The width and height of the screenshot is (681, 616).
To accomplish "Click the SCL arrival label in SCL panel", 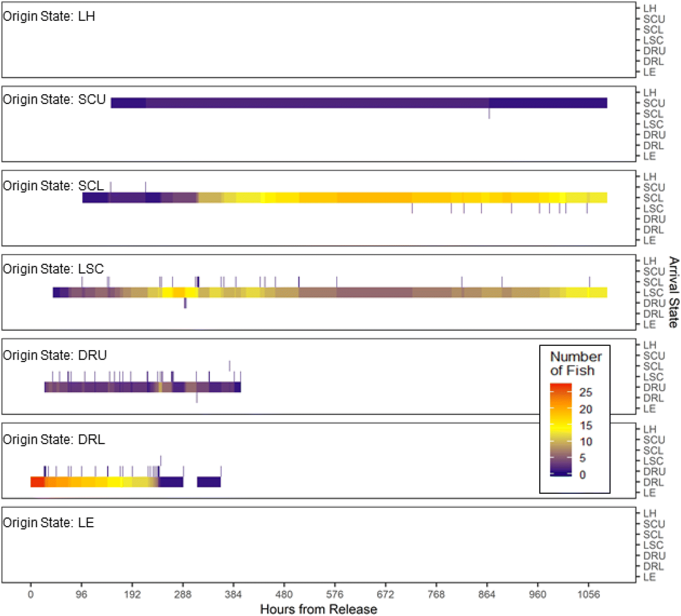I will pyautogui.click(x=653, y=198).
